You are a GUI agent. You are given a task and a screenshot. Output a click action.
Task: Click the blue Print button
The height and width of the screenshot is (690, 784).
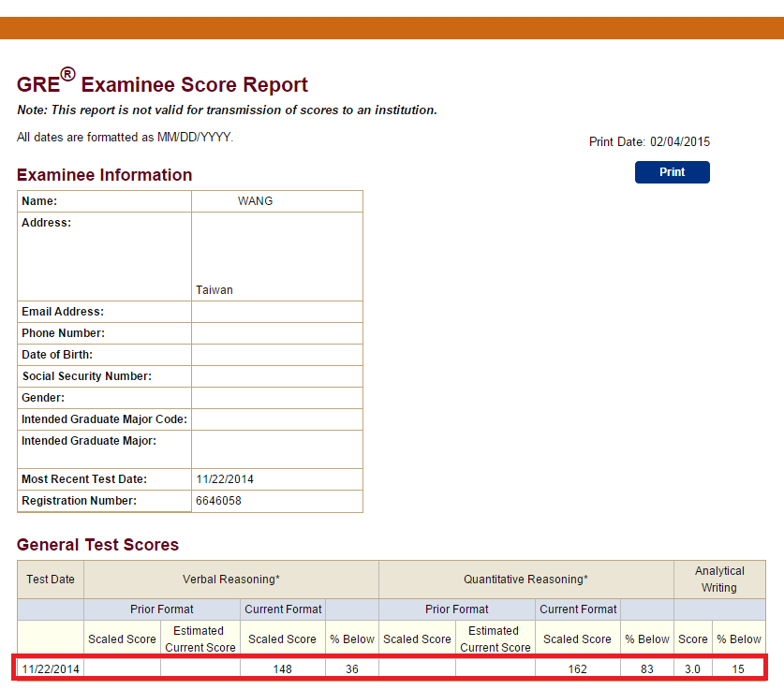tap(672, 172)
